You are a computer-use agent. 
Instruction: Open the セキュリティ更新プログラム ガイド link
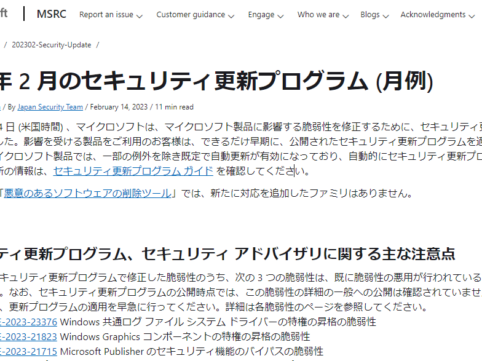(133, 171)
